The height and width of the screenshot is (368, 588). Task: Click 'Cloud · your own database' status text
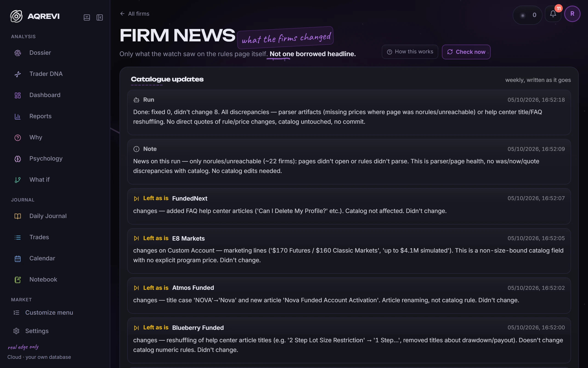pyautogui.click(x=39, y=357)
